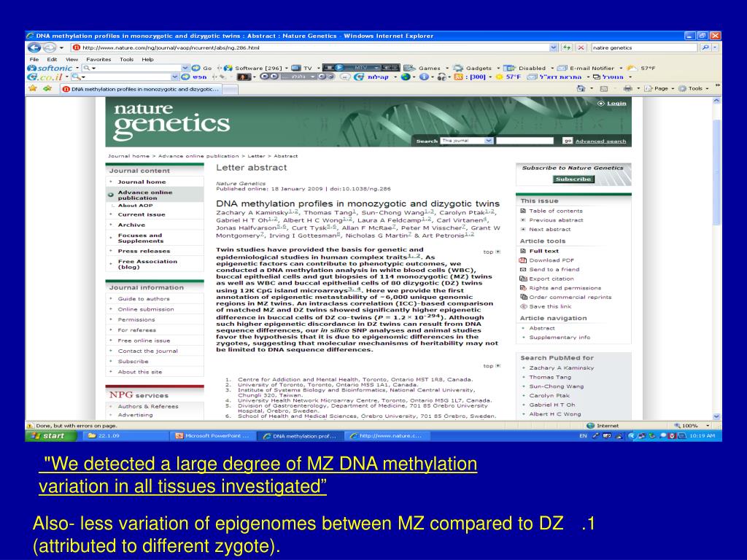This screenshot has height=560, width=747.
Task: Open the Software [296] toolbar item
Action: pos(255,68)
